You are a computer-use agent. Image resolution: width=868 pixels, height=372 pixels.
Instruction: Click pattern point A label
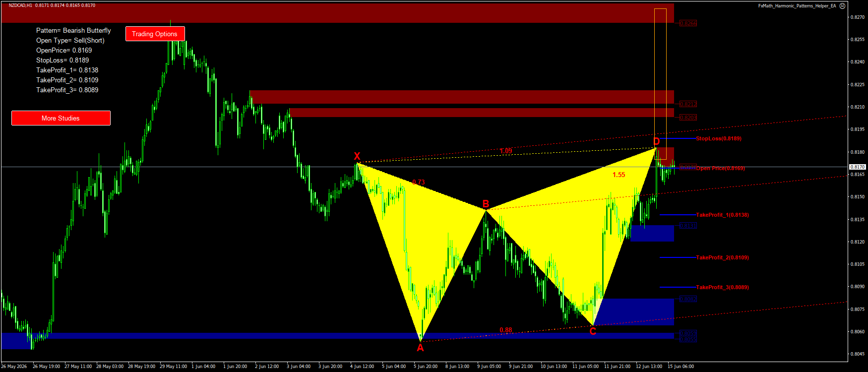tap(420, 348)
